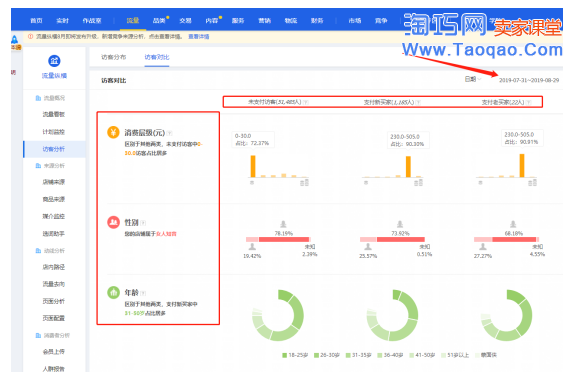Click the info icon beside 性别 heading

pyautogui.click(x=143, y=223)
